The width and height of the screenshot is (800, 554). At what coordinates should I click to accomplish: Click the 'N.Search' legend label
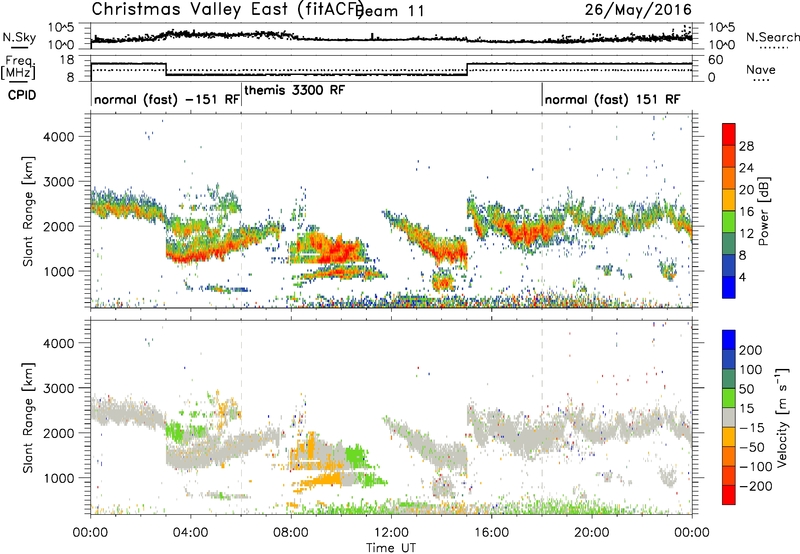(x=772, y=37)
